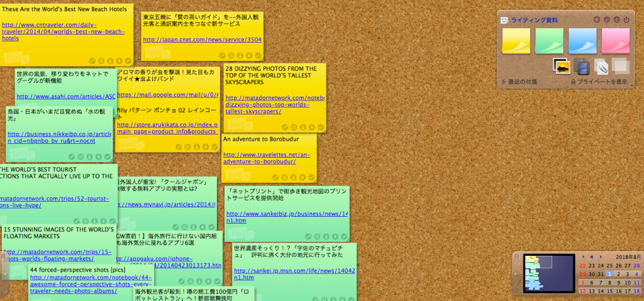Open the japan.cnet.com news link
This screenshot has width=644, height=301.
(203, 40)
